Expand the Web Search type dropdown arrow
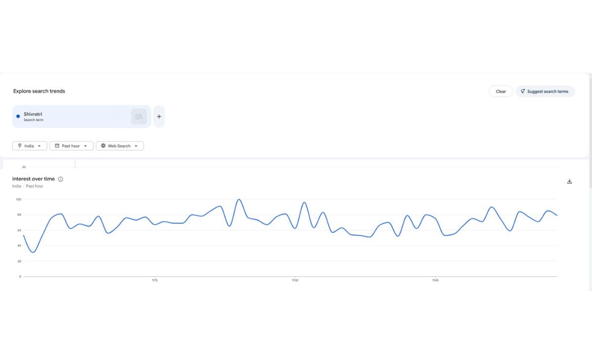Screen dimensions: 592x364 pos(136,146)
